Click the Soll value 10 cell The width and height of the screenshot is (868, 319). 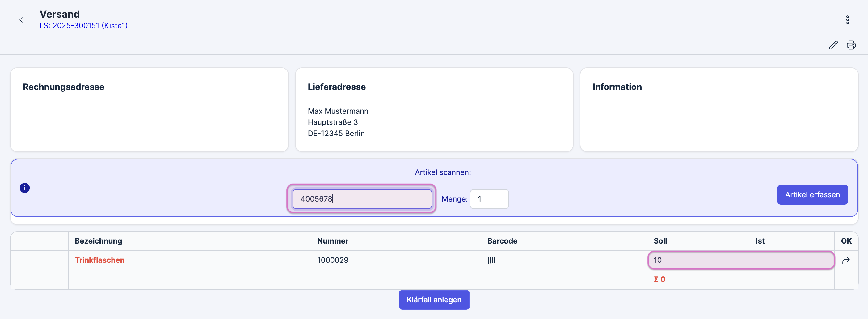click(x=697, y=260)
